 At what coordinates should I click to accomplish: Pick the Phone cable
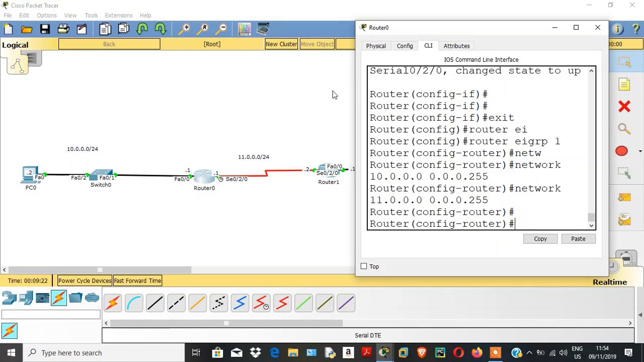(218, 303)
